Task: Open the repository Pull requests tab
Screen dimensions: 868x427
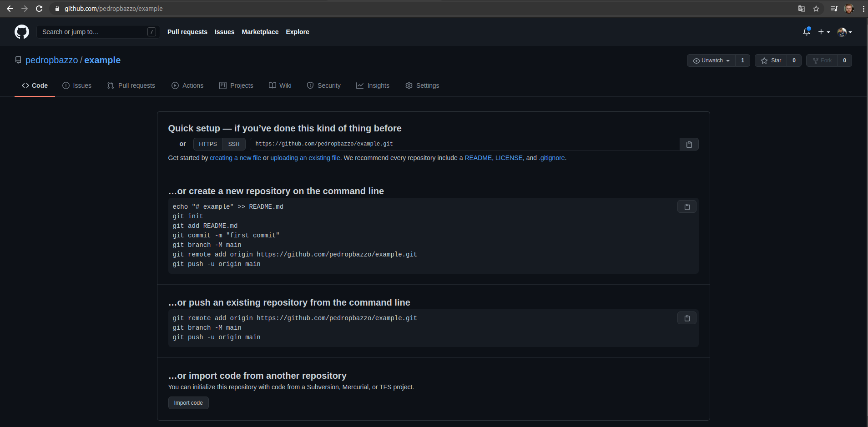Action: point(131,85)
